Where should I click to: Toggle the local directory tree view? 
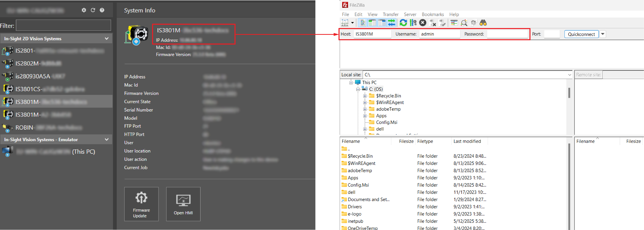tap(372, 23)
